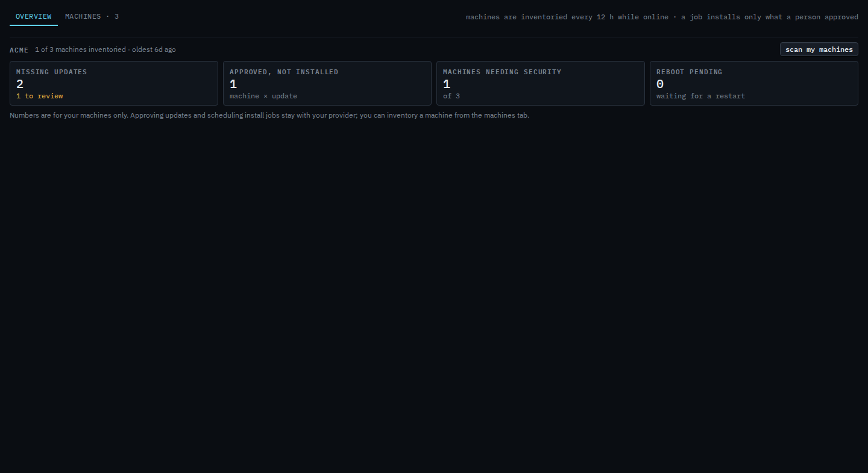Open the Approved, Not Installed card
Image resolution: width=868 pixels, height=473 pixels.
[327, 83]
